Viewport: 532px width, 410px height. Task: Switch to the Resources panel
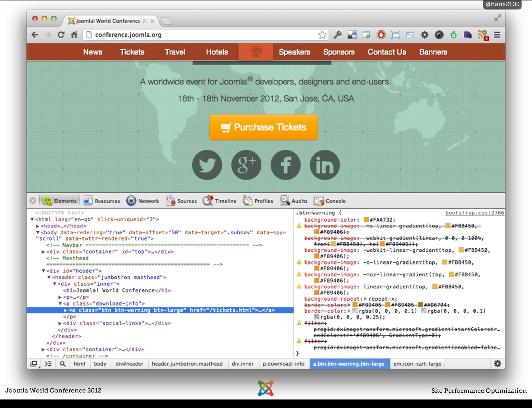[x=102, y=201]
